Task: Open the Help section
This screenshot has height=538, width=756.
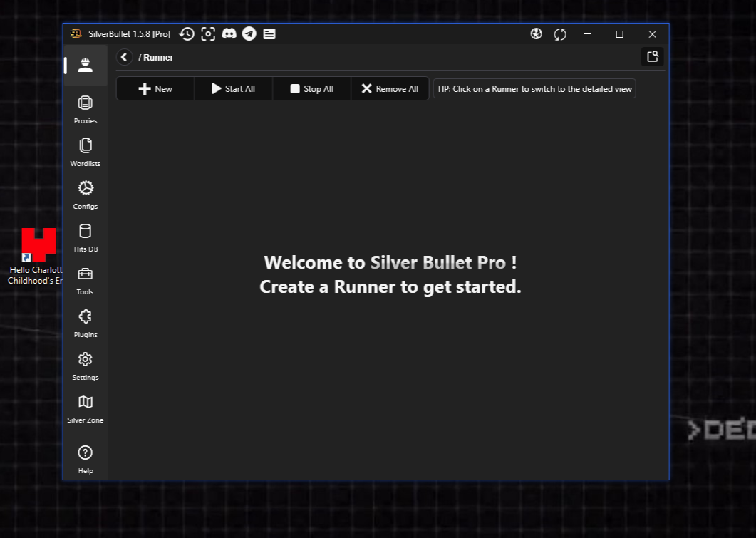Action: pyautogui.click(x=86, y=460)
